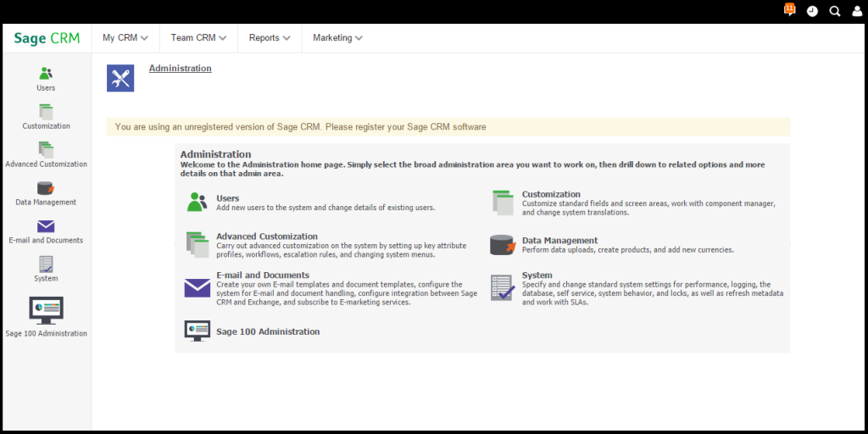Click Advanced Customization label in sidebar
The height and width of the screenshot is (434, 868).
pyautogui.click(x=46, y=164)
